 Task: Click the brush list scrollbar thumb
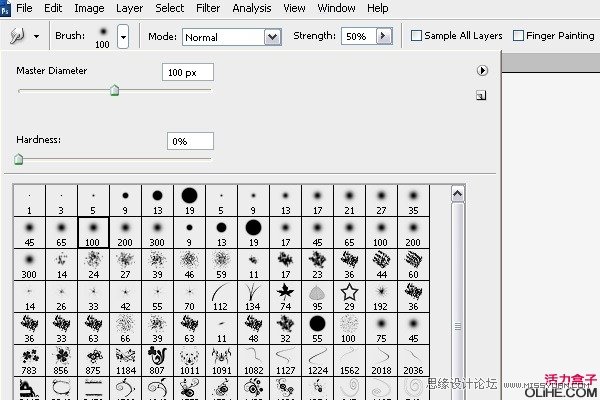458,327
